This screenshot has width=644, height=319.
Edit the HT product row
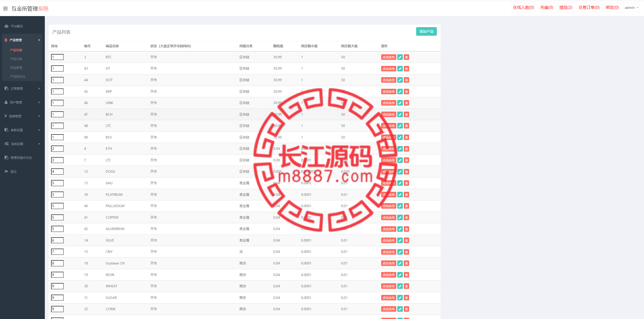400,69
